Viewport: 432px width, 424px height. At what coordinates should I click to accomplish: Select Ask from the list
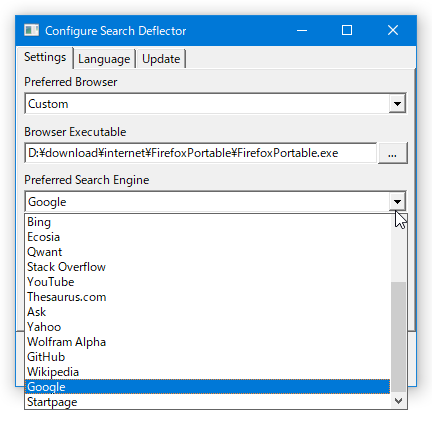[207, 312]
